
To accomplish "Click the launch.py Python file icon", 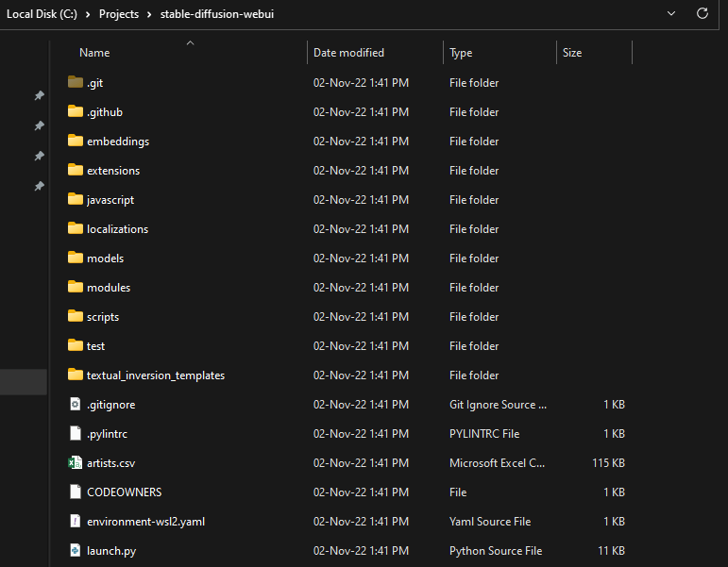I will click(x=76, y=550).
